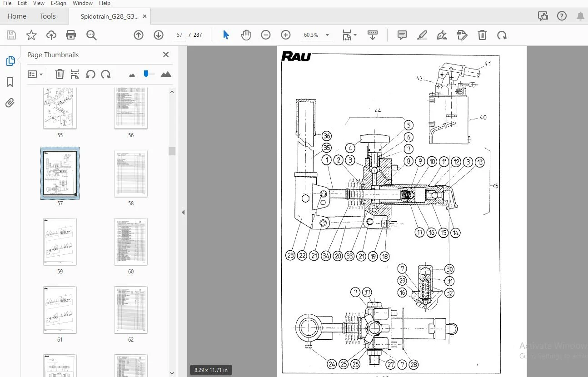Image resolution: width=588 pixels, height=377 pixels.
Task: Open the sign document pen tool
Action: (442, 35)
